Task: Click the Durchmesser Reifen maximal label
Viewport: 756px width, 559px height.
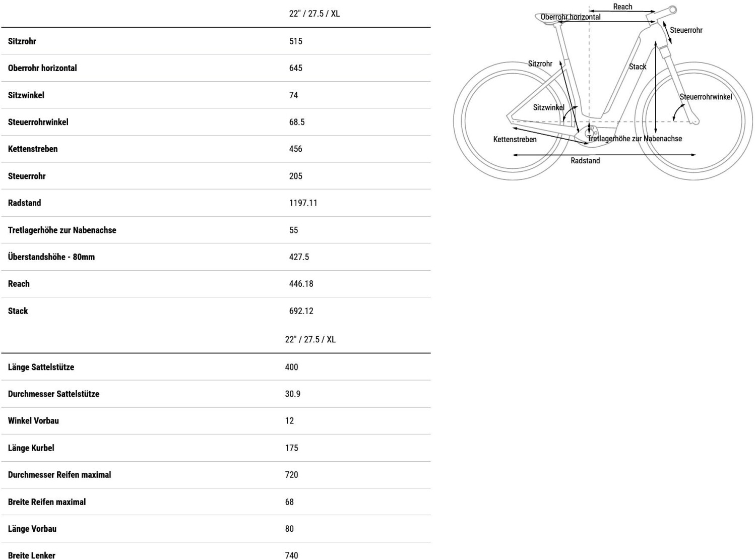Action: 59,474
